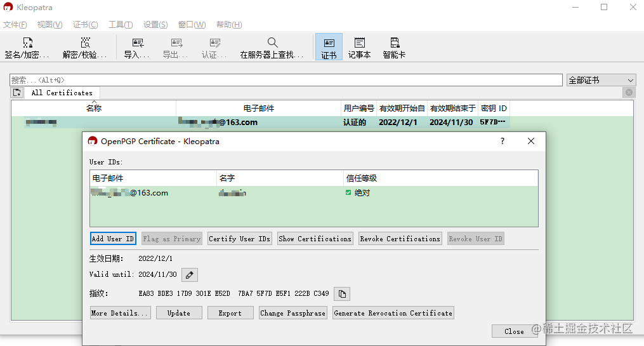
Task: Click the Add User ID button
Action: (113, 239)
